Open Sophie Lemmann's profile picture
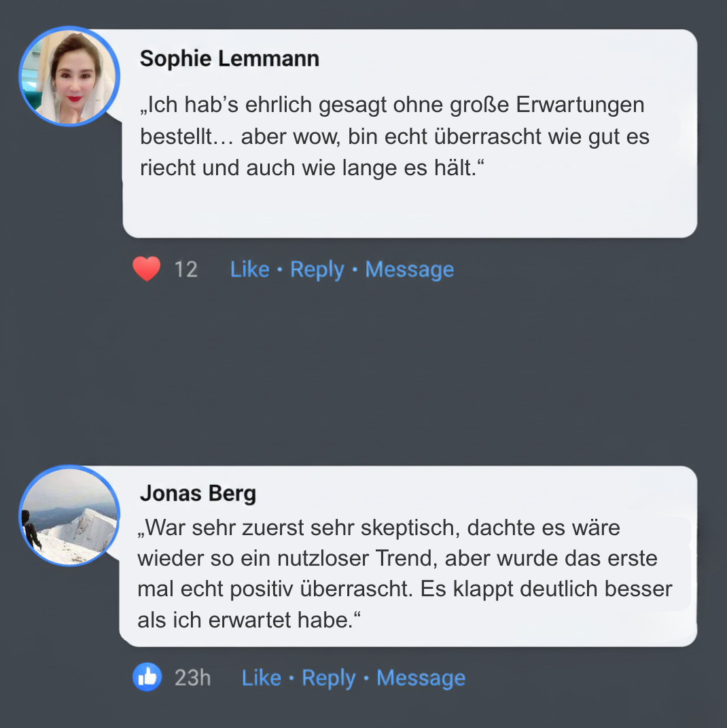This screenshot has width=727, height=728. click(69, 77)
